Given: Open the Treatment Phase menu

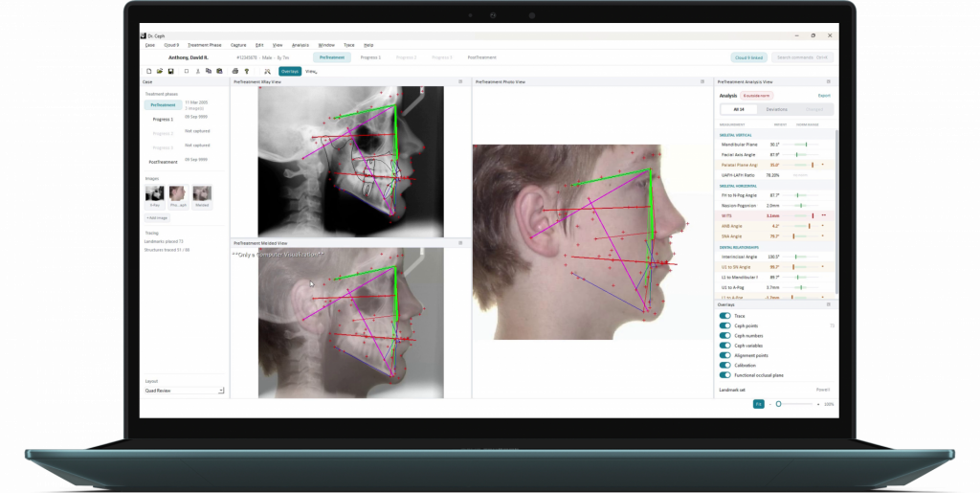Looking at the screenshot, I should click(205, 45).
